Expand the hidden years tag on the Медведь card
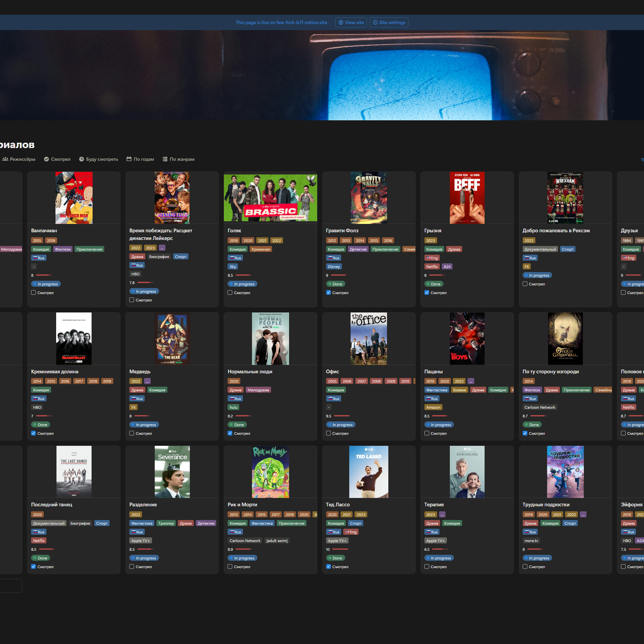The image size is (644, 644). [148, 381]
